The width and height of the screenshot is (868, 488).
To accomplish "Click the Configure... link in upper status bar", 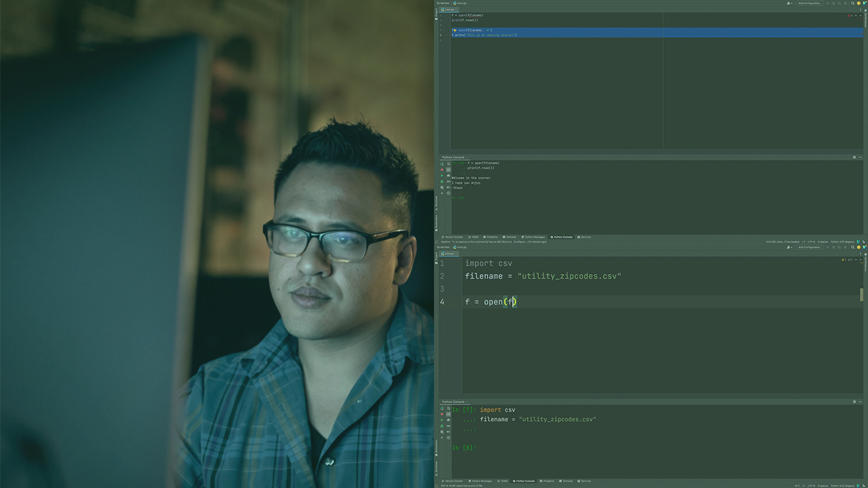I will coord(520,242).
